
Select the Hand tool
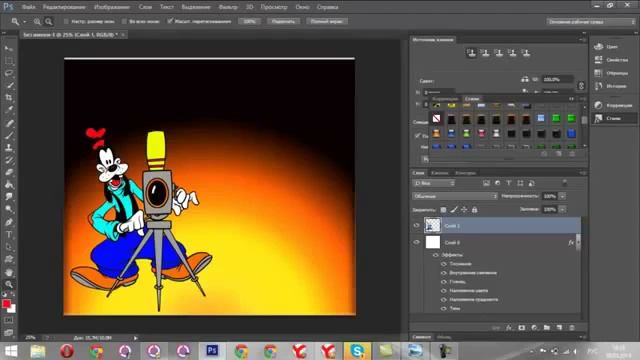(x=9, y=272)
